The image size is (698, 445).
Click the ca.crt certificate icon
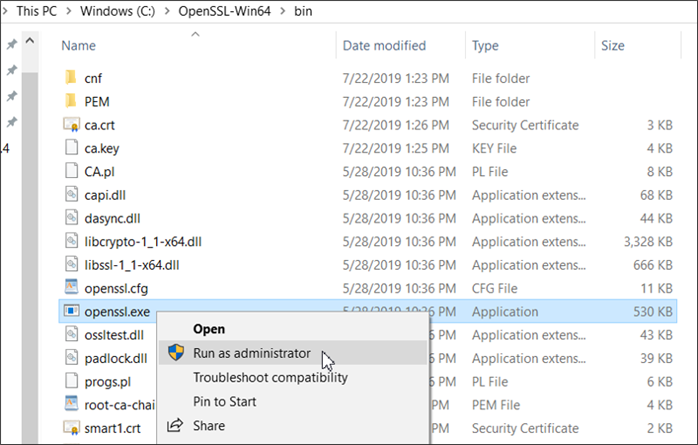(x=71, y=125)
